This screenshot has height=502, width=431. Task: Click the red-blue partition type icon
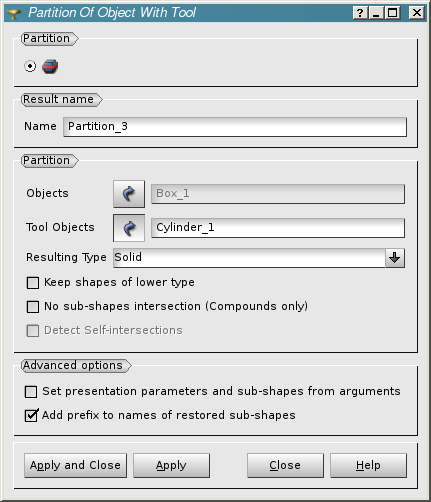(50, 66)
